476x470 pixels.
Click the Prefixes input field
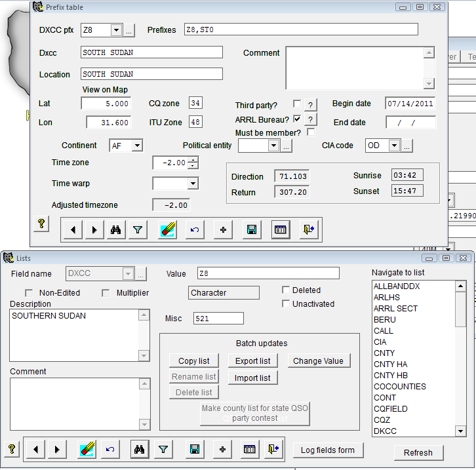pyautogui.click(x=301, y=29)
